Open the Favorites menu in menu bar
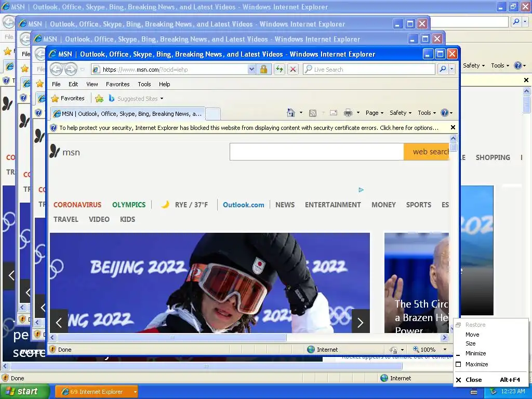532x399 pixels. point(118,84)
